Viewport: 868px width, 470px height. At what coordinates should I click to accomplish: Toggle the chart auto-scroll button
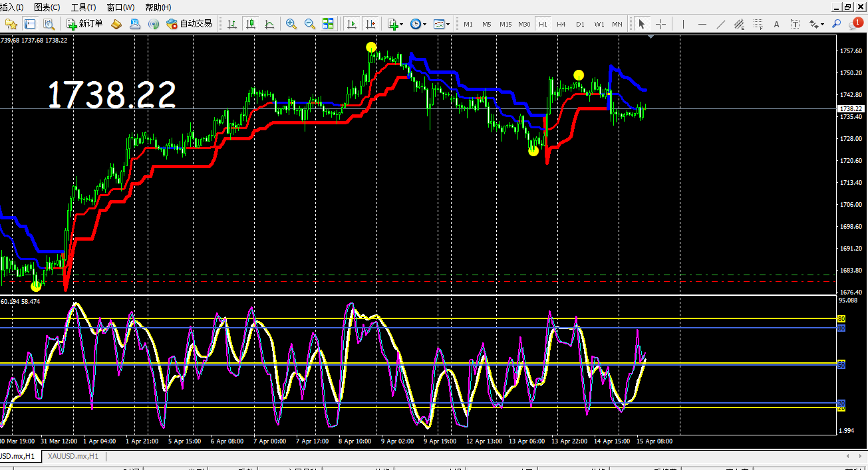[353, 24]
